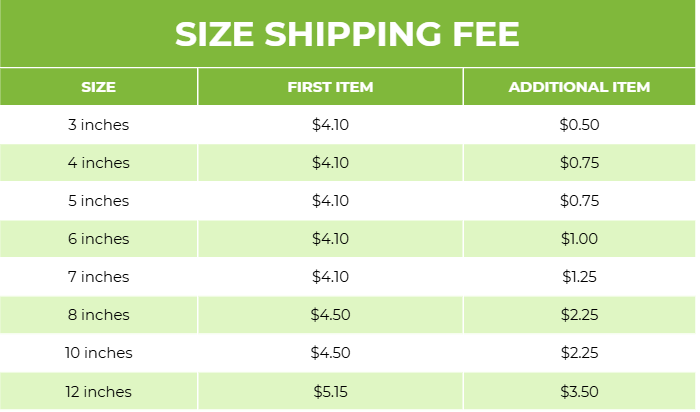Select the $5.15 first item fee

pyautogui.click(x=330, y=391)
